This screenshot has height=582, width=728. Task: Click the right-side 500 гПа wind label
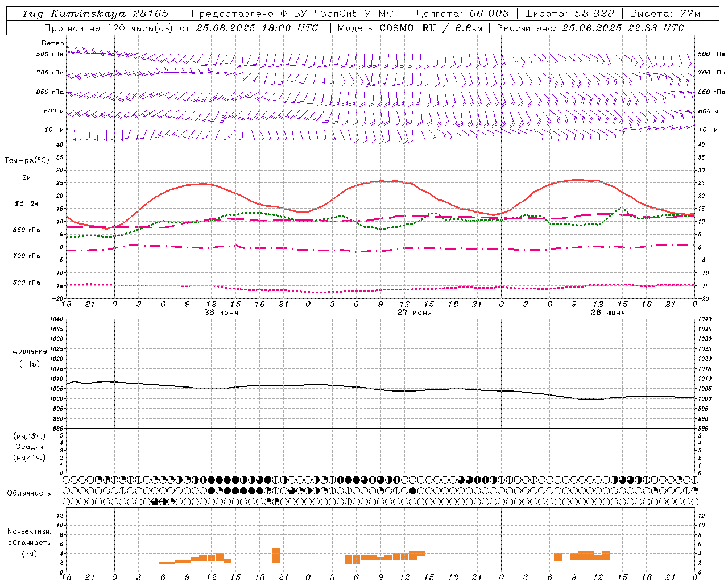[712, 54]
